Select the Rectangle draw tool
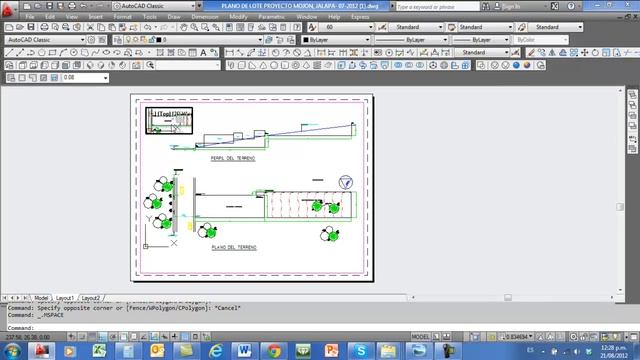The image size is (640, 360). point(52,53)
